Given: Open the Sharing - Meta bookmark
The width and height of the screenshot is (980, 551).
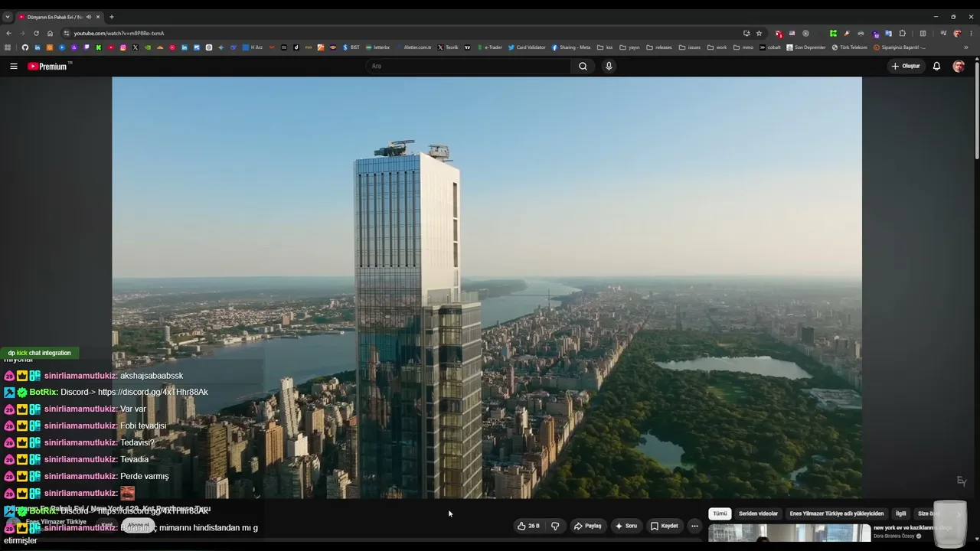Looking at the screenshot, I should [571, 47].
